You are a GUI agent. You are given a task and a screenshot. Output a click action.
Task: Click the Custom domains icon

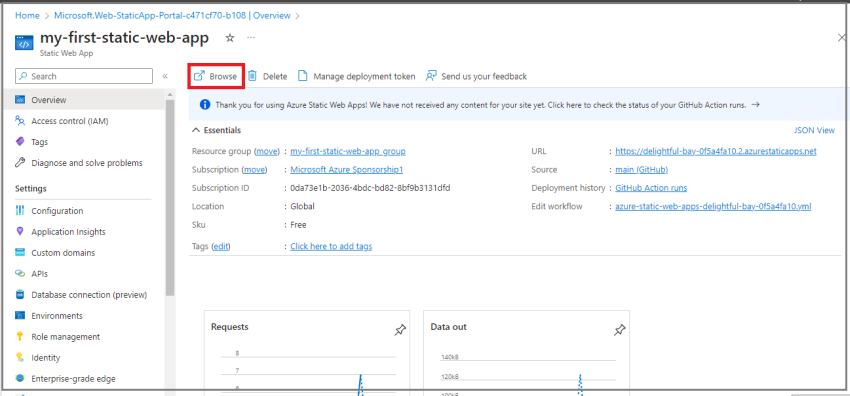20,252
